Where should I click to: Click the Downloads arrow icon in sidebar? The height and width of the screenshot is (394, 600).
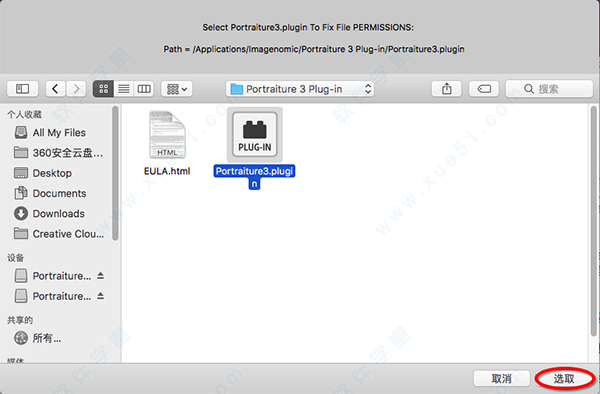tap(21, 213)
